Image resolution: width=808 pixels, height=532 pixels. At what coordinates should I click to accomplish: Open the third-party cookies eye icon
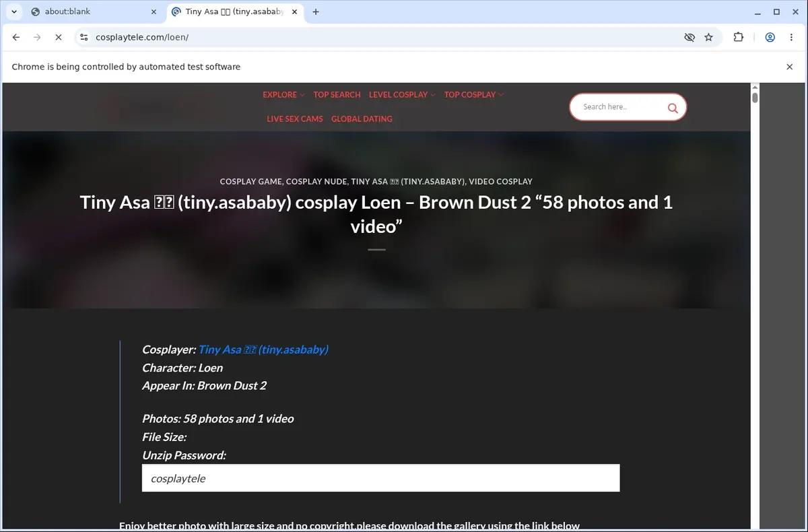689,38
